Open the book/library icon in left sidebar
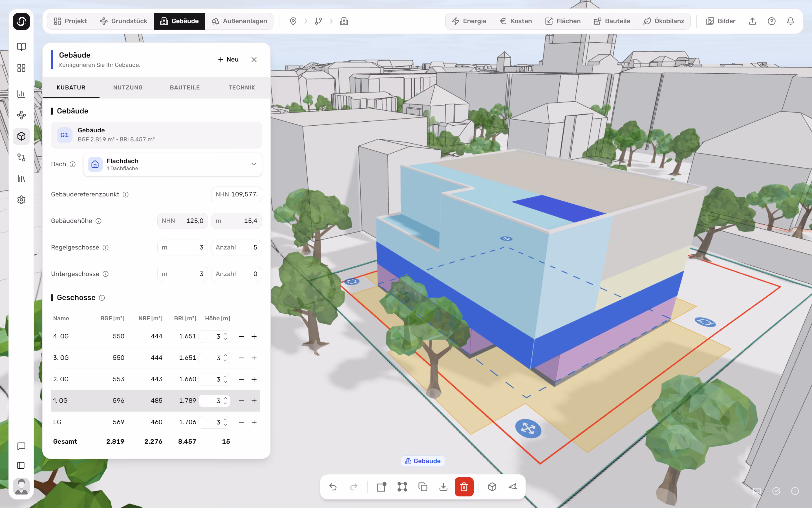Screen dimensions: 812x508 pos(21,47)
